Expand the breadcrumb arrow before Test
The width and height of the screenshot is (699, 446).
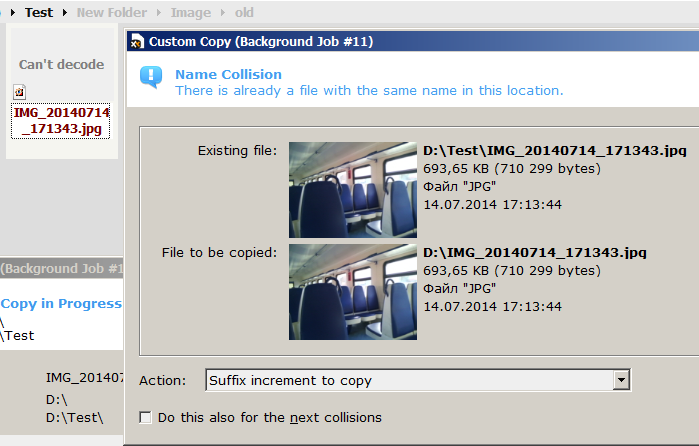point(11,13)
